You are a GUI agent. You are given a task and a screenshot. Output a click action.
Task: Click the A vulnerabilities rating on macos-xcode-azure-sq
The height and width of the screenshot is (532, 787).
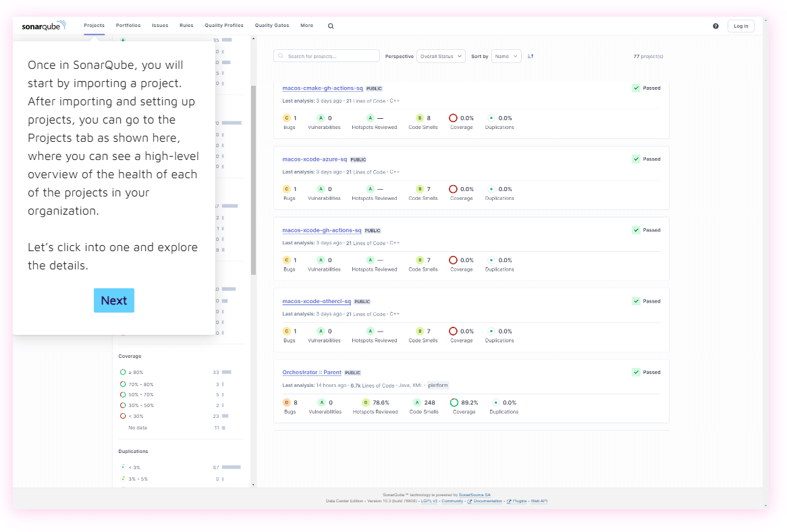[320, 189]
